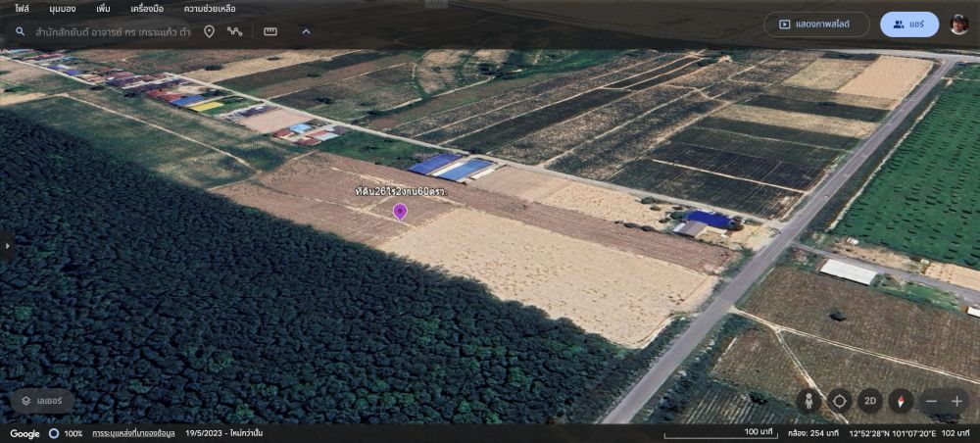Expand the left side panel arrow
This screenshot has height=443, width=980.
coord(7,246)
